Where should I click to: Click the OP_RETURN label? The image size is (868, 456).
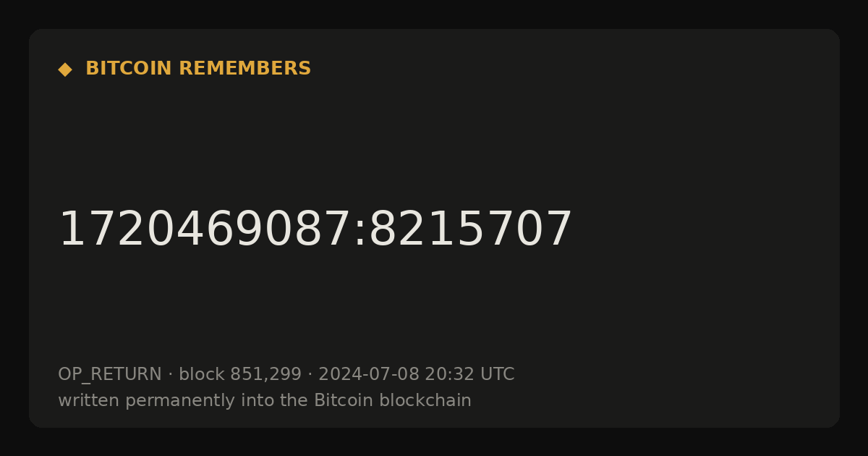(x=110, y=375)
